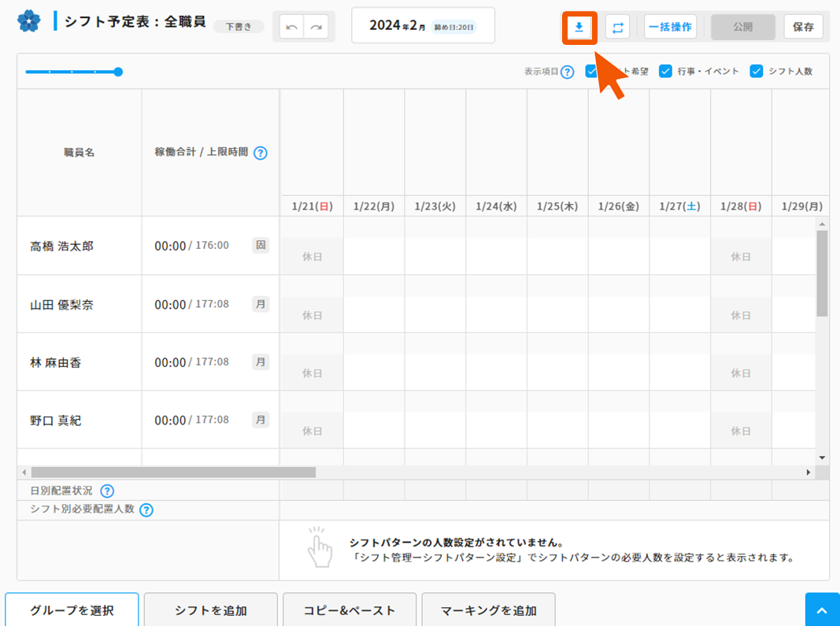
Task: Switch to the シフトを追加 tab
Action: tap(210, 610)
